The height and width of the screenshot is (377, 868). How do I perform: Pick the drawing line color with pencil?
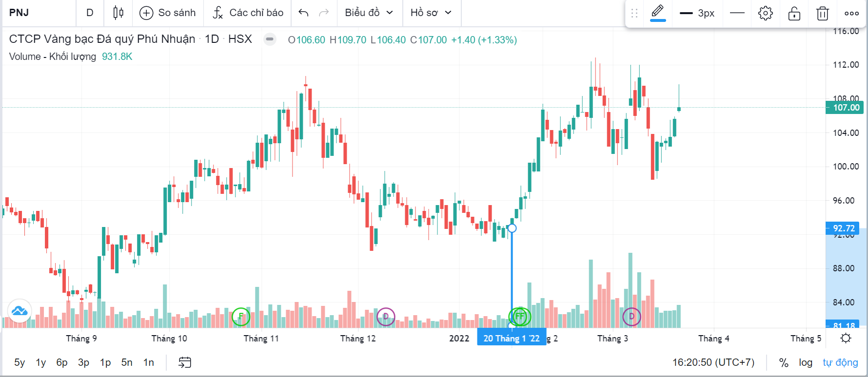point(658,12)
